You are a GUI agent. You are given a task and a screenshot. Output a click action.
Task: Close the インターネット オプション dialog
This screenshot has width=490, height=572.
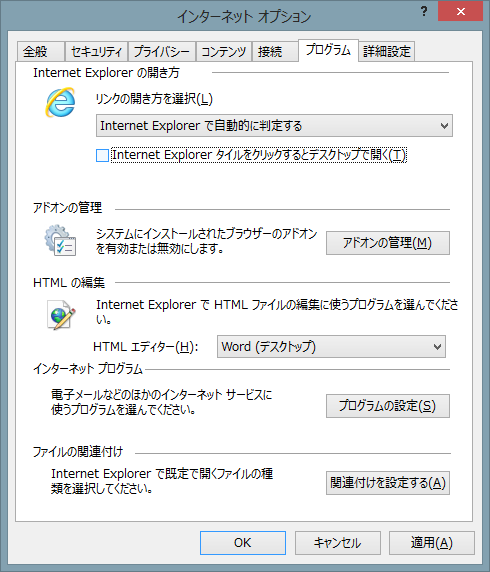click(x=461, y=12)
